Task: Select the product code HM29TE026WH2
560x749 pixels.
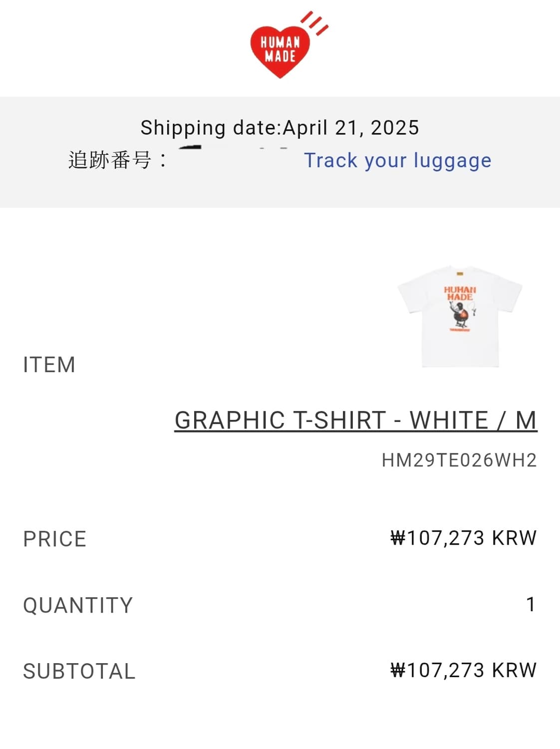Action: (459, 460)
